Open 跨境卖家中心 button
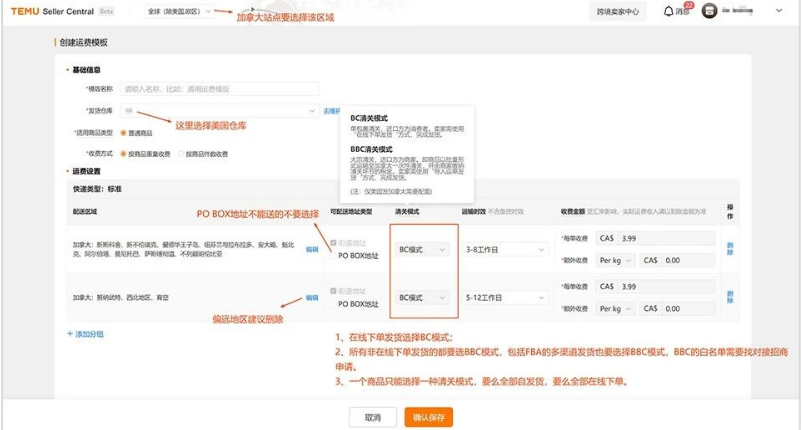Screen dimensions: 802x430 click(x=617, y=11)
